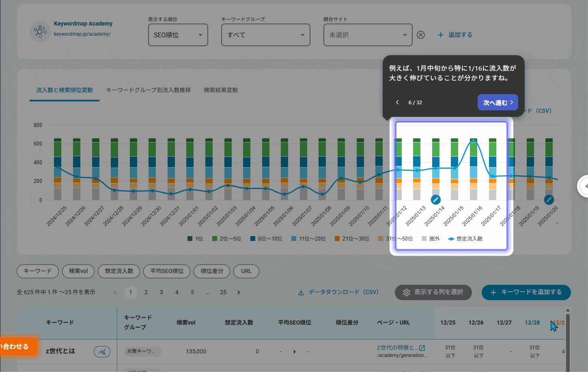Clear the competitor site selection with X icon

point(421,35)
